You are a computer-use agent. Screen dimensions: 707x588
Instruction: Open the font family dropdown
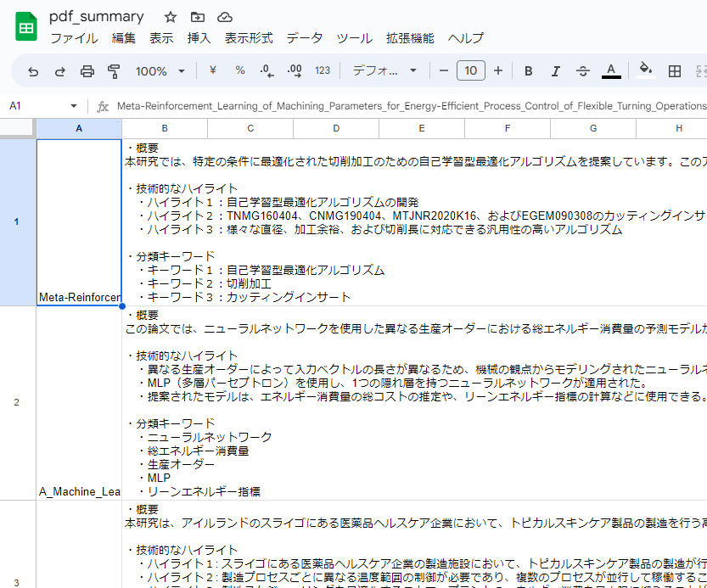point(384,70)
